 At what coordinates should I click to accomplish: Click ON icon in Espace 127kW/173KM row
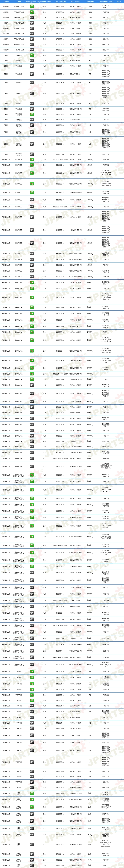pyautogui.click(x=32, y=243)
